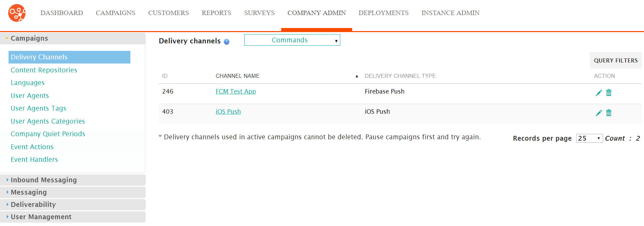644x226 pixels.
Task: Open the Commands dropdown
Action: pyautogui.click(x=292, y=40)
